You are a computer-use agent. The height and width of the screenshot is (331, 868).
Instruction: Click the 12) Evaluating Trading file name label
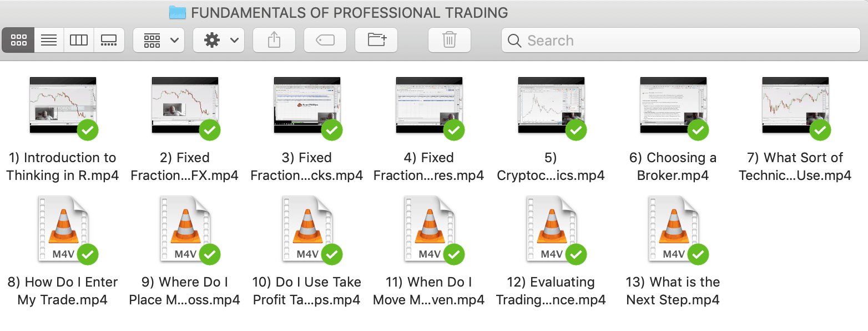(x=551, y=291)
